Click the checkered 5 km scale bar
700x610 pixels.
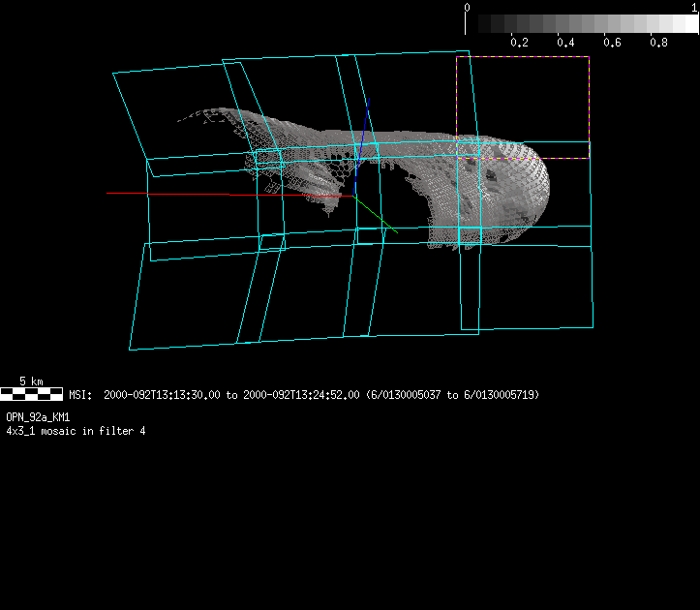(32, 394)
